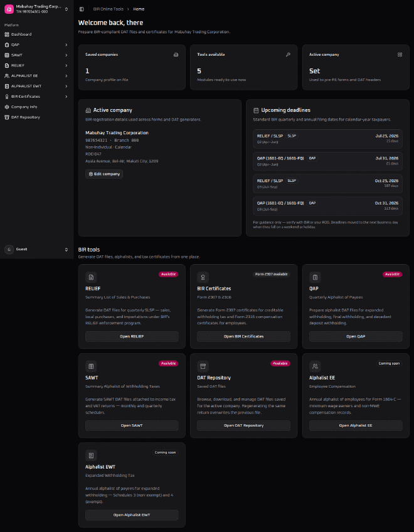The width and height of the screenshot is (414, 532).
Task: Open RELIEF from the sidebar label
Action: pyautogui.click(x=18, y=65)
